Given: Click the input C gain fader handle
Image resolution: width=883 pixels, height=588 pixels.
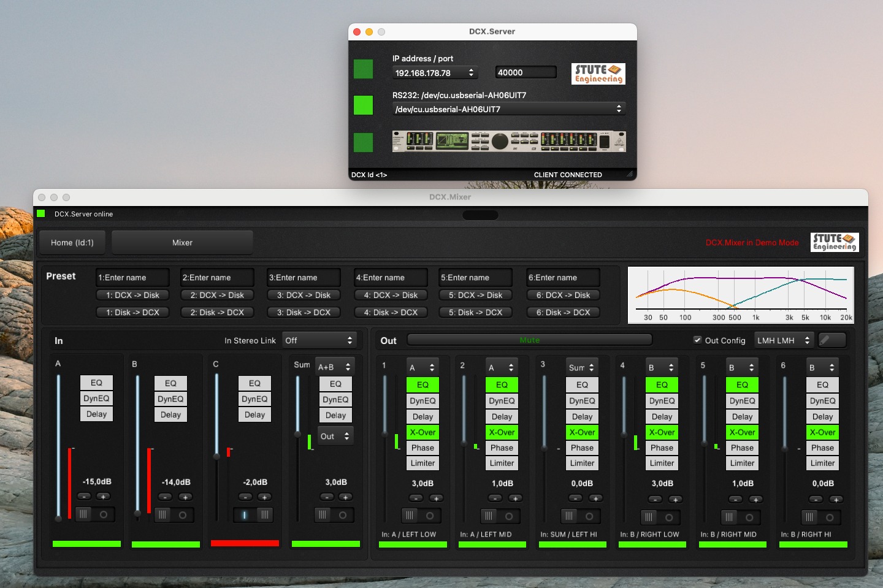Looking at the screenshot, I should point(216,456).
